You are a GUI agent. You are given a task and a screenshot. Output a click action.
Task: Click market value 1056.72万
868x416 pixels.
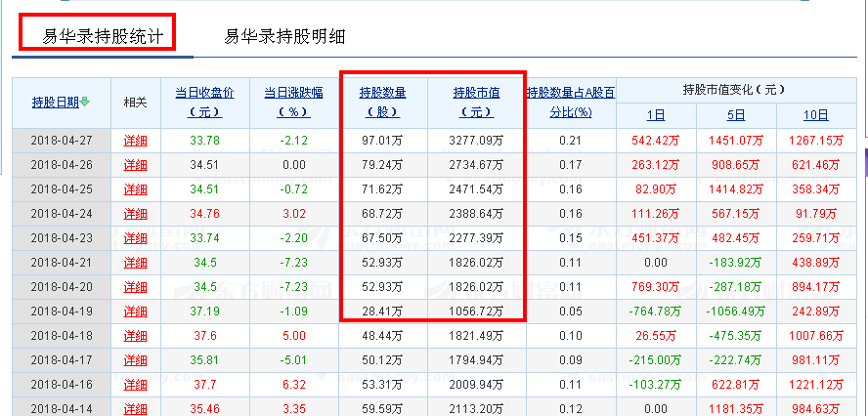(477, 312)
